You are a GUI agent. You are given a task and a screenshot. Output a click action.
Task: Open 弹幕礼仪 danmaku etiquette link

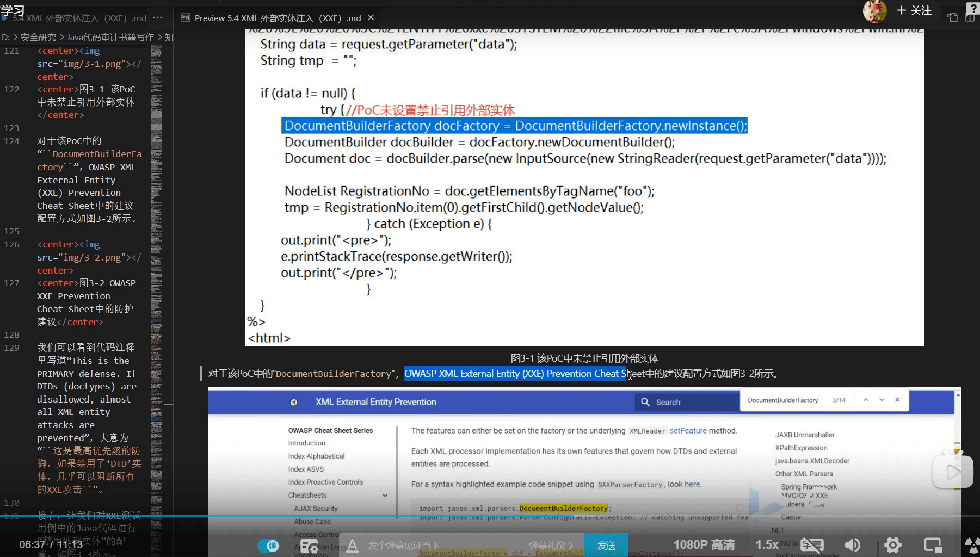(x=551, y=545)
